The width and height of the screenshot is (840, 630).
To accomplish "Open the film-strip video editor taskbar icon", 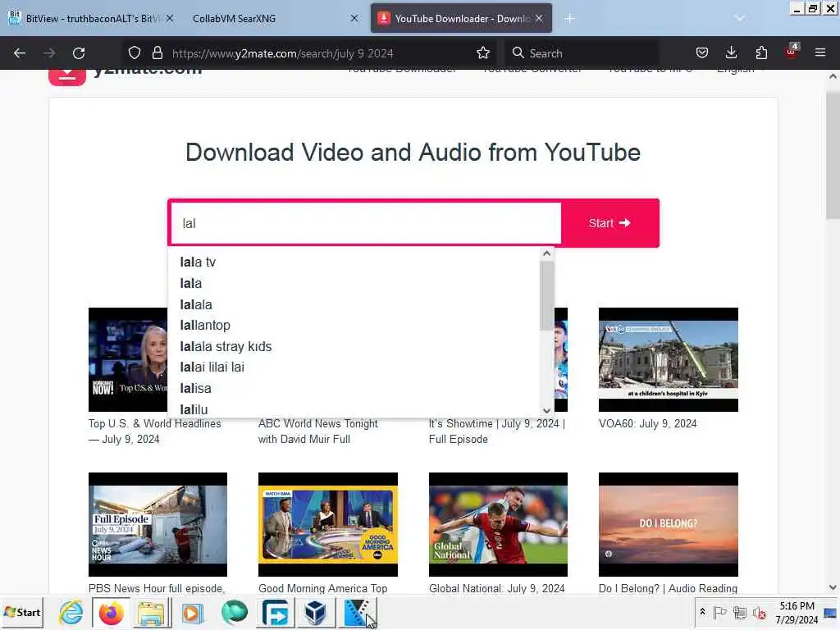I will click(357, 612).
